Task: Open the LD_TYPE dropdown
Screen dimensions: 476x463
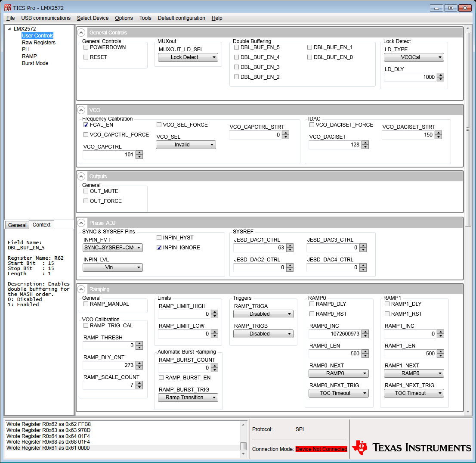Action: [x=414, y=57]
